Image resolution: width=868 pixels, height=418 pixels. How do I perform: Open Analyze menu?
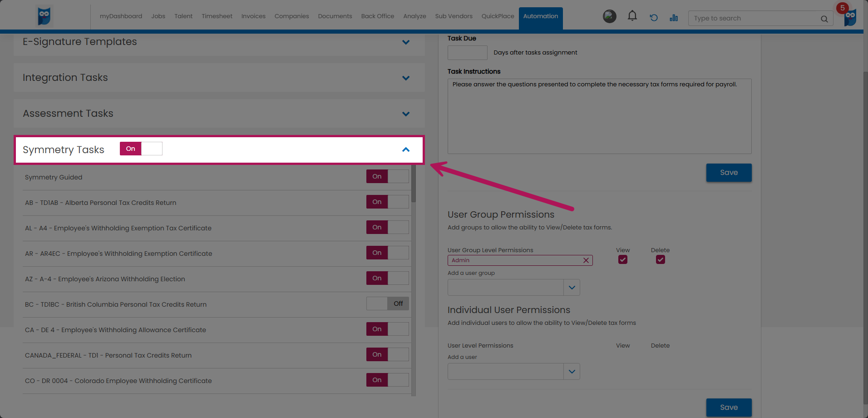click(x=414, y=16)
